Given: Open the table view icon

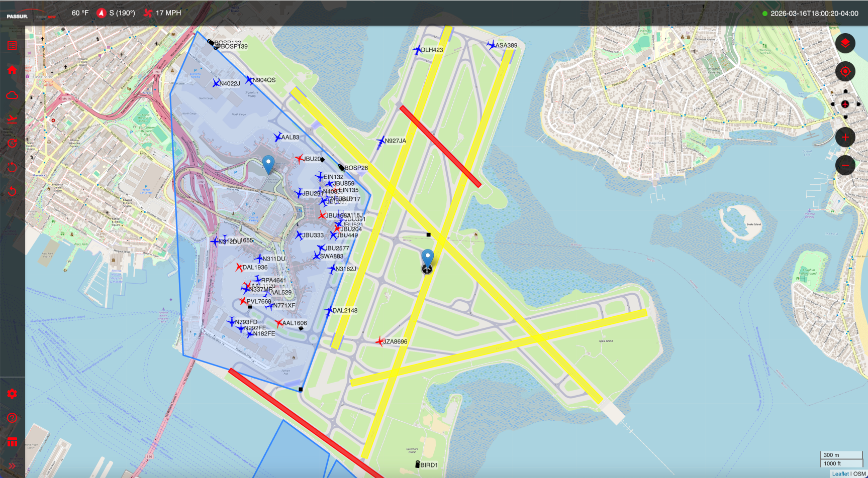Looking at the screenshot, I should (12, 442).
